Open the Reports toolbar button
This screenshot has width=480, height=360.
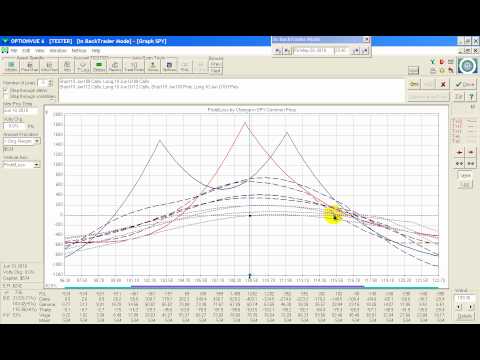pos(115,66)
